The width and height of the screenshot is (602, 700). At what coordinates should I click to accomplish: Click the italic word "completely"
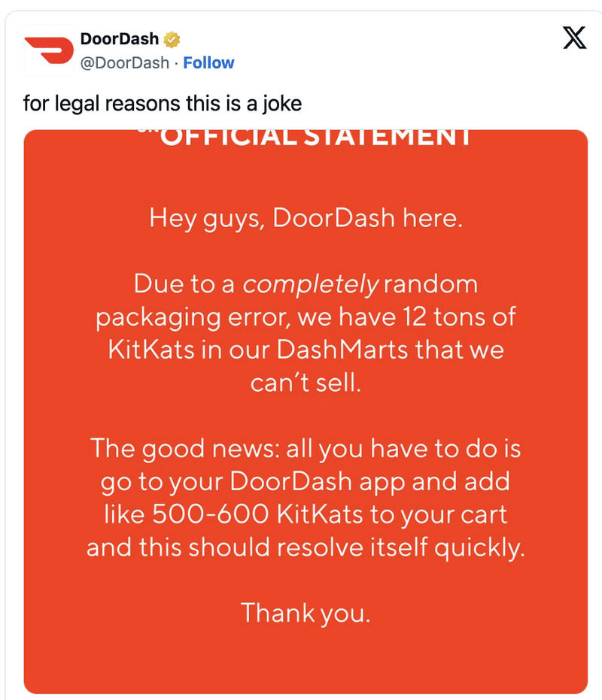click(x=311, y=283)
